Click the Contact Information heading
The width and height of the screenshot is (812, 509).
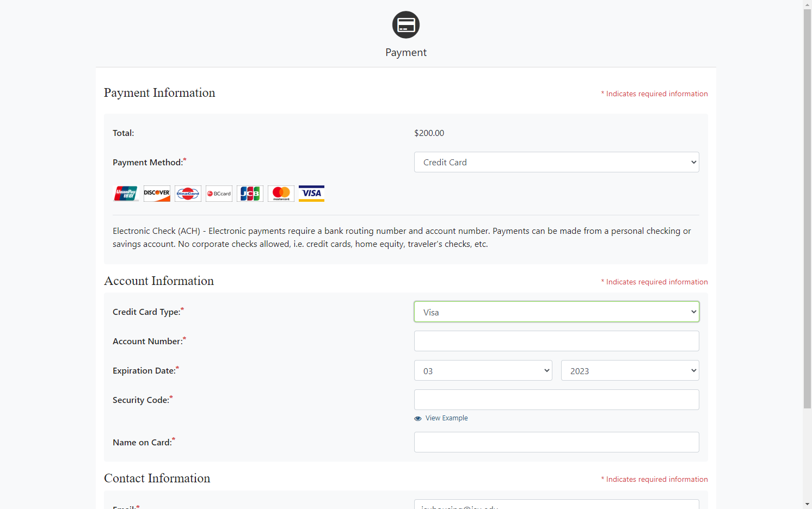(x=157, y=479)
